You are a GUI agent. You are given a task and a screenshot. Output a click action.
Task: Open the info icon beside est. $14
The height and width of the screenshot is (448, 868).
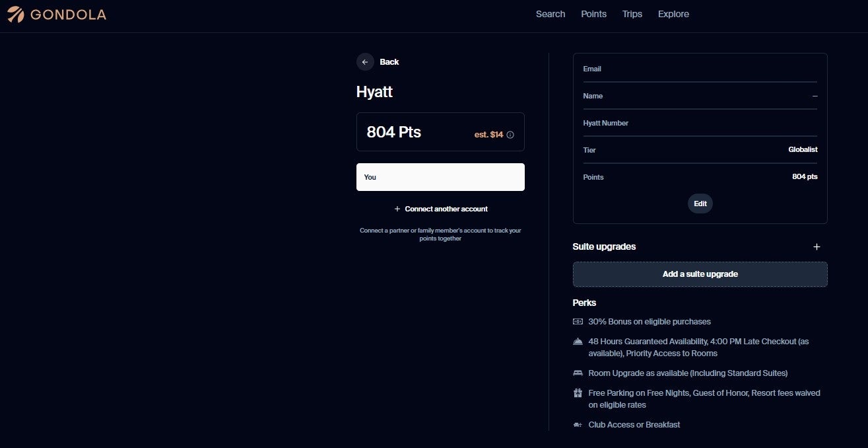pyautogui.click(x=510, y=135)
